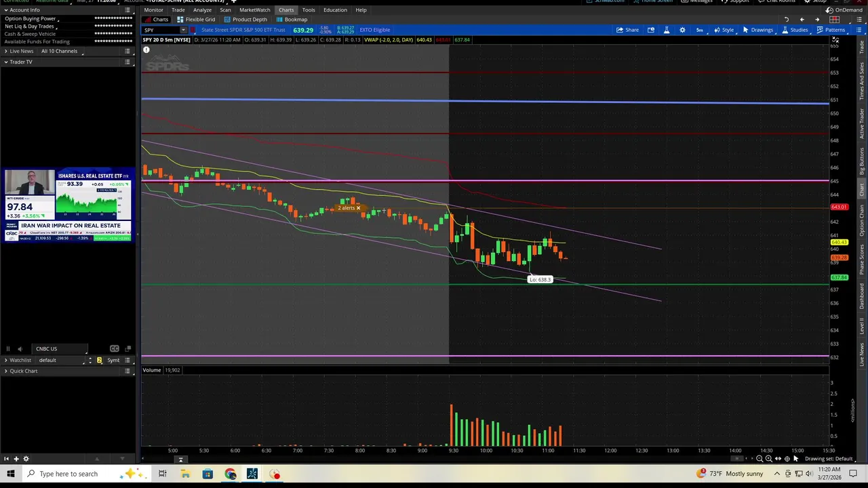Open the symbol selector dropdown arrow
868x488 pixels.
183,30
